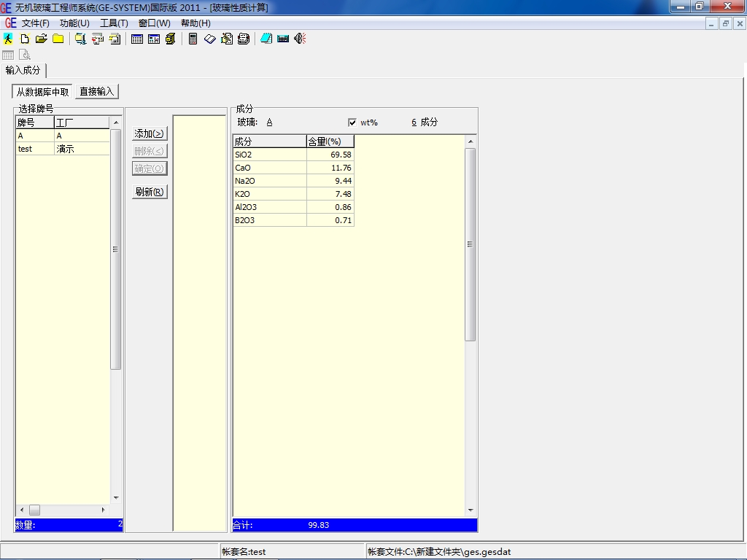Viewport: 747px width, 560px height.
Task: Click the running man exit icon
Action: (x=8, y=39)
